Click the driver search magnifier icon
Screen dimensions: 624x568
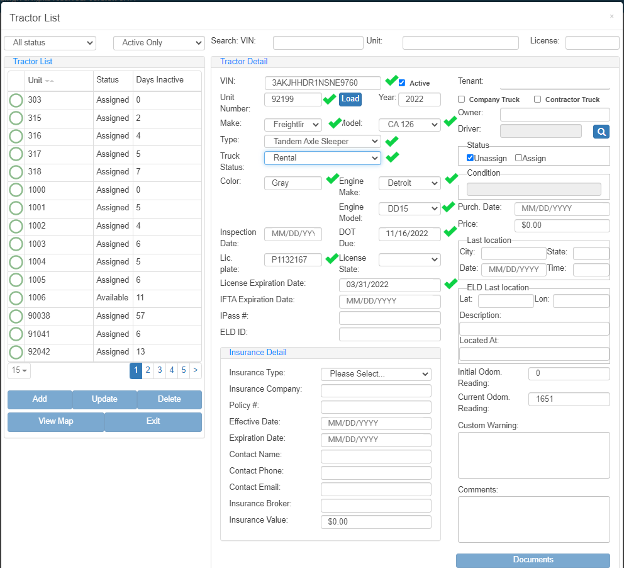tap(601, 132)
